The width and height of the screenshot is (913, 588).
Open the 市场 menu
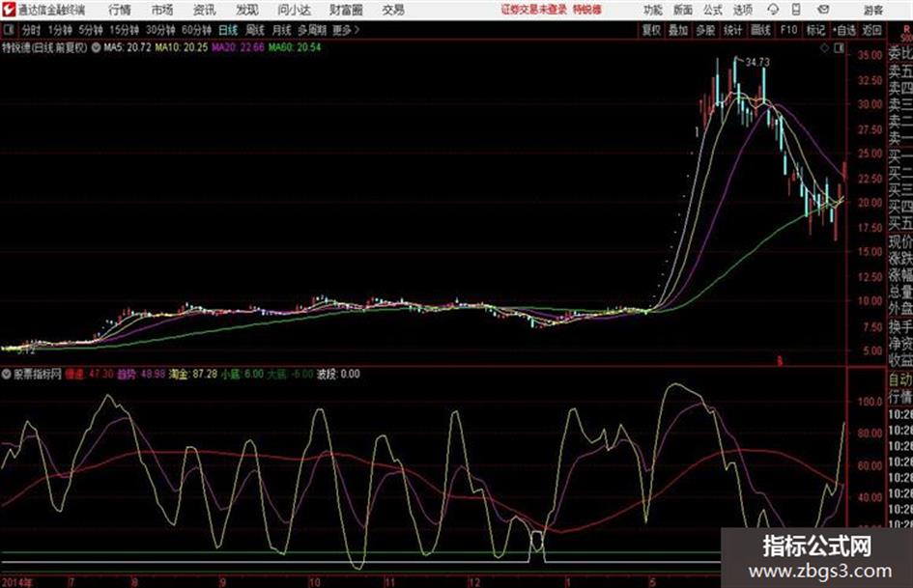162,10
